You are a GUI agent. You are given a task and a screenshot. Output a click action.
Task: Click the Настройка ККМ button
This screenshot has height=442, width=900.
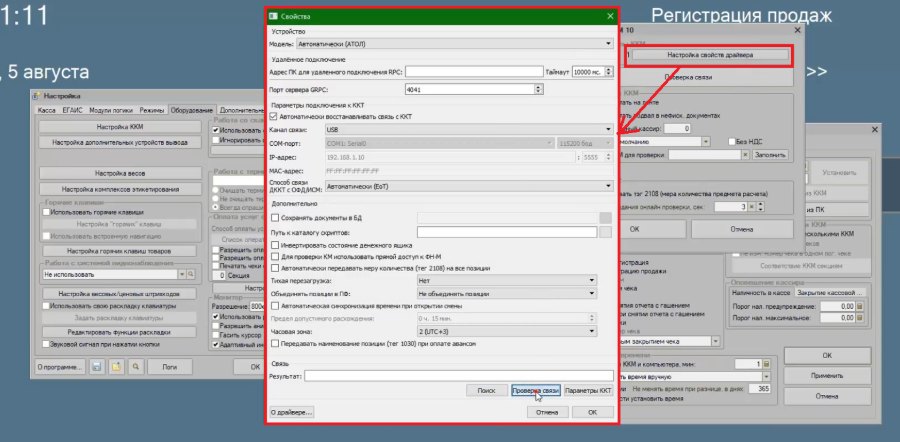(120, 126)
